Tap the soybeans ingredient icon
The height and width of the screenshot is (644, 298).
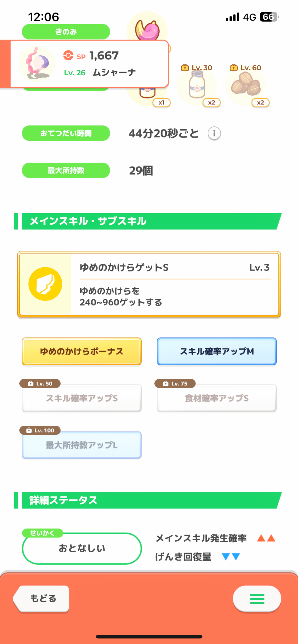(246, 84)
